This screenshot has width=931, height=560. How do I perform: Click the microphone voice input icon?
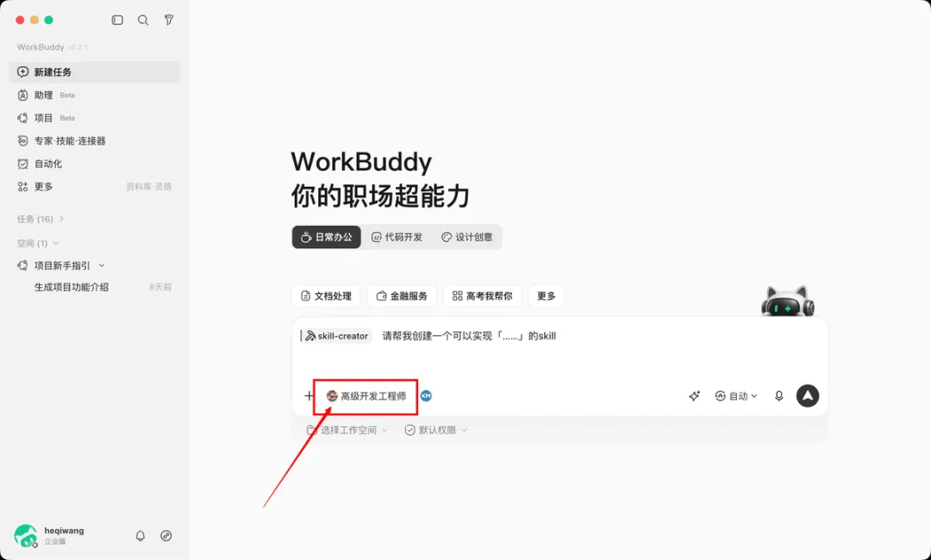coord(779,395)
